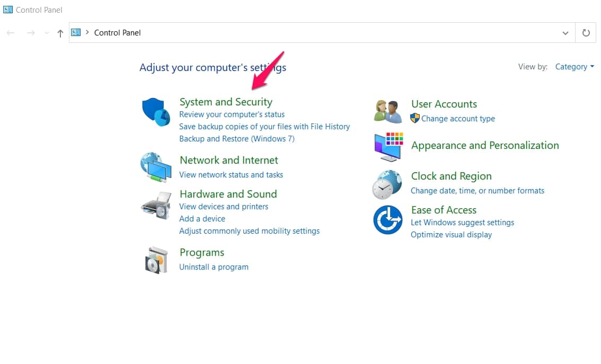Open System and Security category

tap(226, 102)
